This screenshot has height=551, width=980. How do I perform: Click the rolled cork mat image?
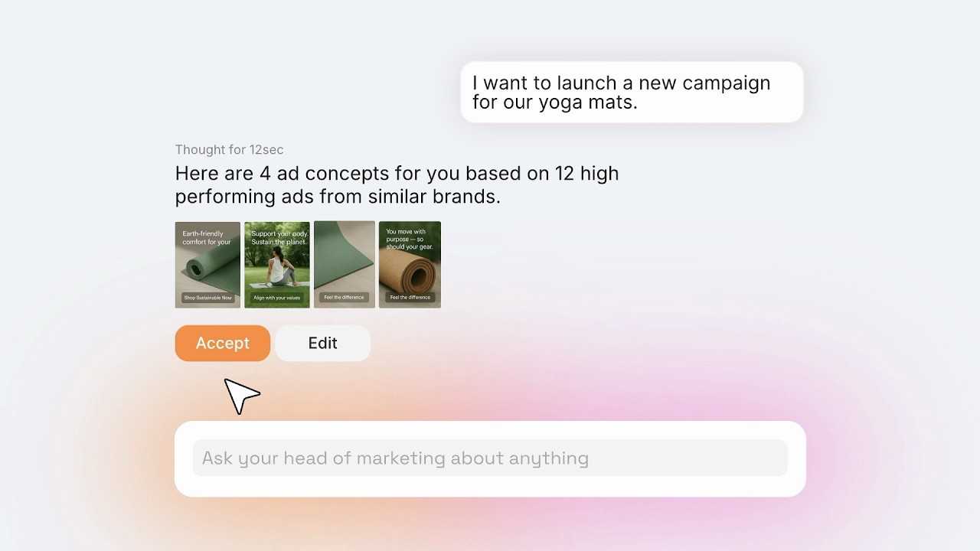(x=413, y=272)
